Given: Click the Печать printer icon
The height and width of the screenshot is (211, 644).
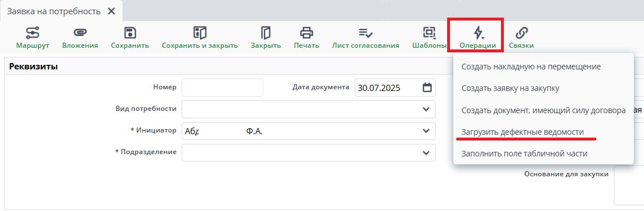Looking at the screenshot, I should tap(306, 32).
